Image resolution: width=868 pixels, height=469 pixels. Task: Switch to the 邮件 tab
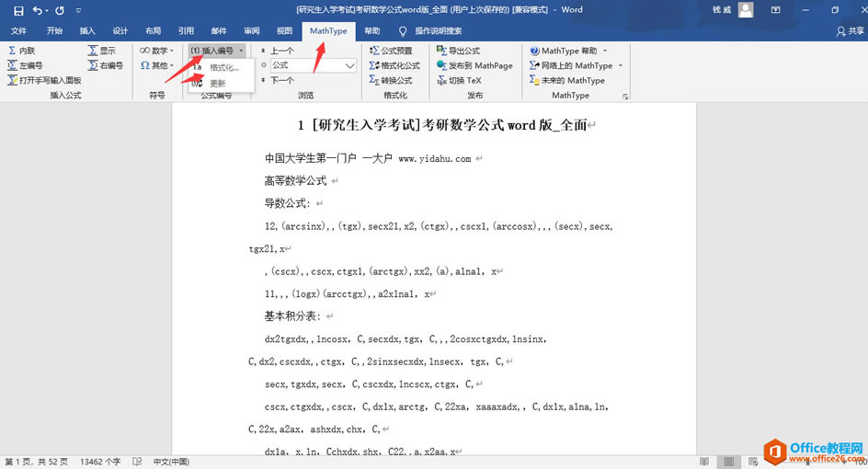[x=219, y=31]
